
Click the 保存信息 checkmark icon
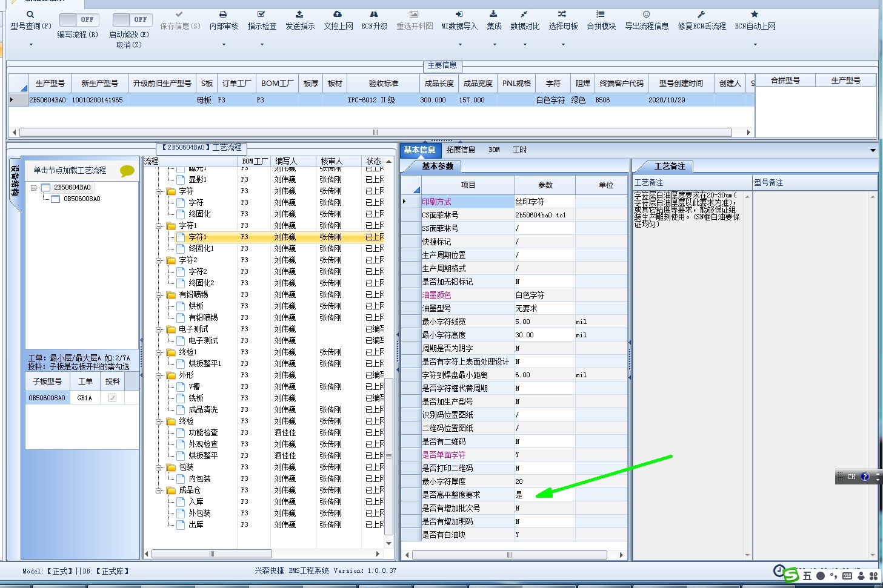click(x=179, y=14)
